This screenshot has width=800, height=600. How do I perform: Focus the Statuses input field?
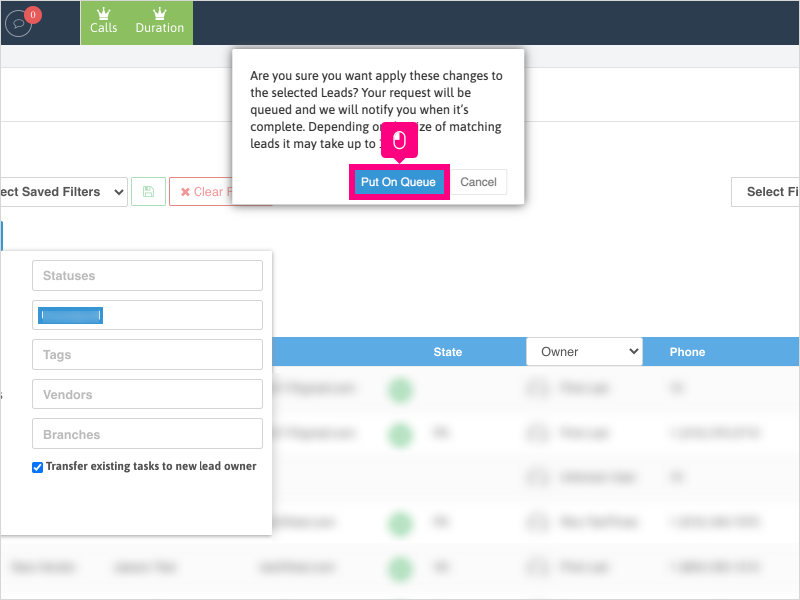[x=147, y=276]
